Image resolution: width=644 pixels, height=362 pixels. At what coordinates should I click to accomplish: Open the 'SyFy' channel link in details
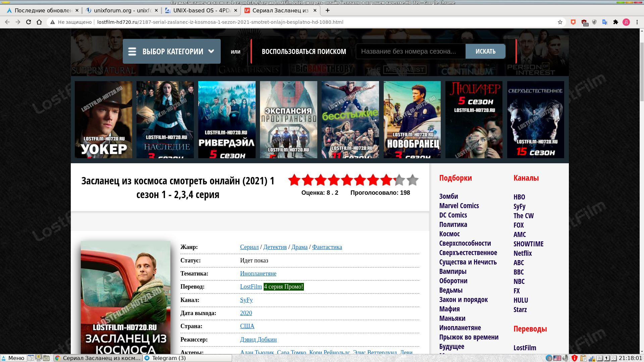247,300
